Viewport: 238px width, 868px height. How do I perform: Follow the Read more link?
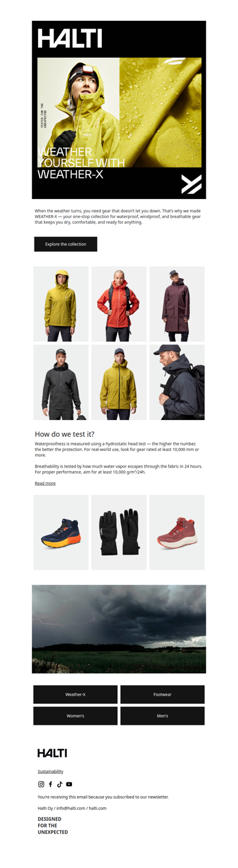point(45,483)
